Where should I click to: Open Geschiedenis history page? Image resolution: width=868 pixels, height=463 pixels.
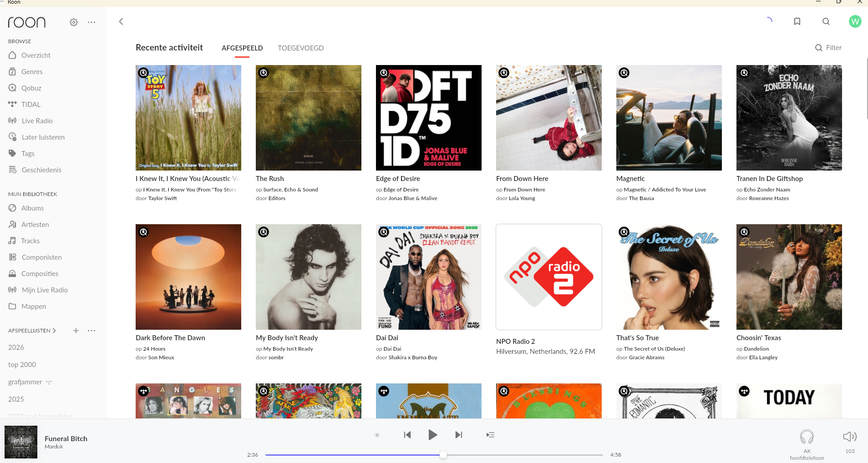[x=41, y=170]
